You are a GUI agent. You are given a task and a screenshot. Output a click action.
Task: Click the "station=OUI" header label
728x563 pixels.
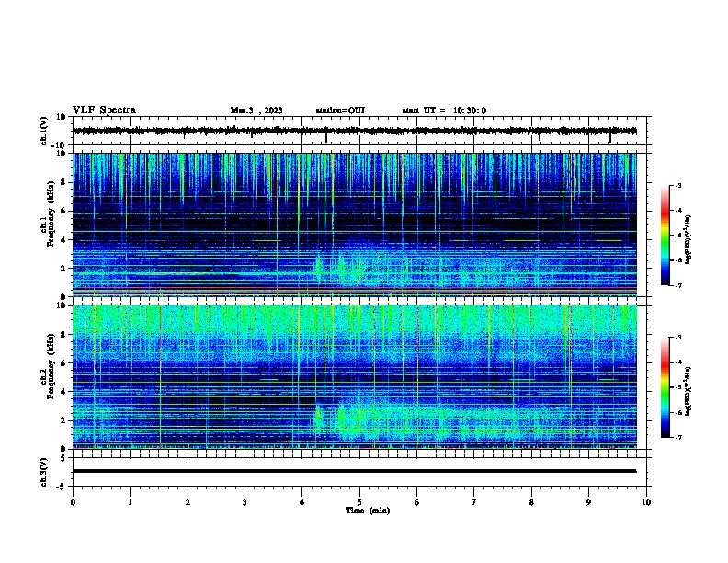(340, 110)
